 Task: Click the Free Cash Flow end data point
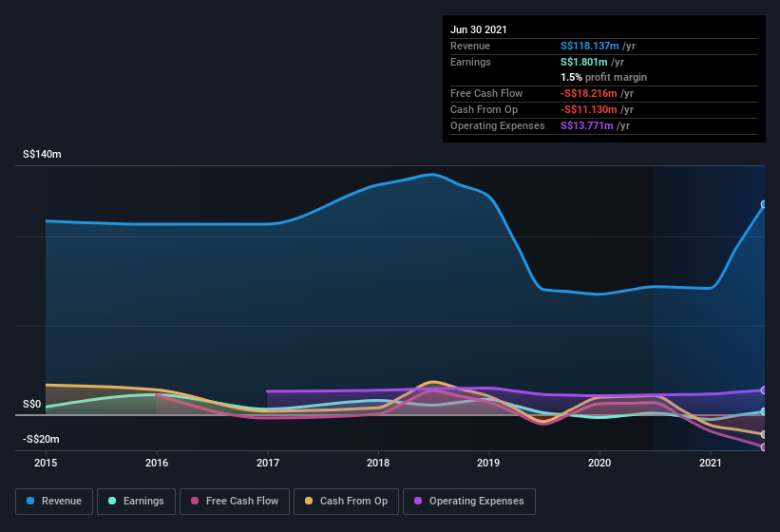click(764, 447)
